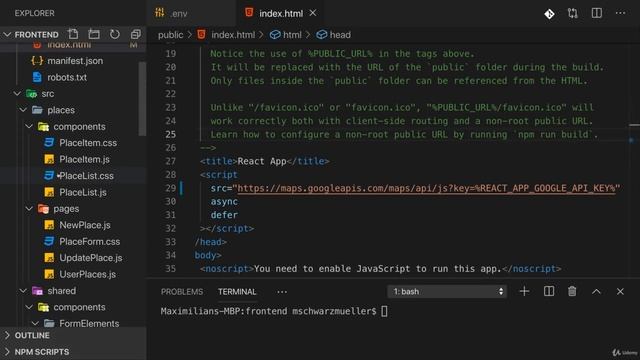Collapse the src folder

coord(17,94)
